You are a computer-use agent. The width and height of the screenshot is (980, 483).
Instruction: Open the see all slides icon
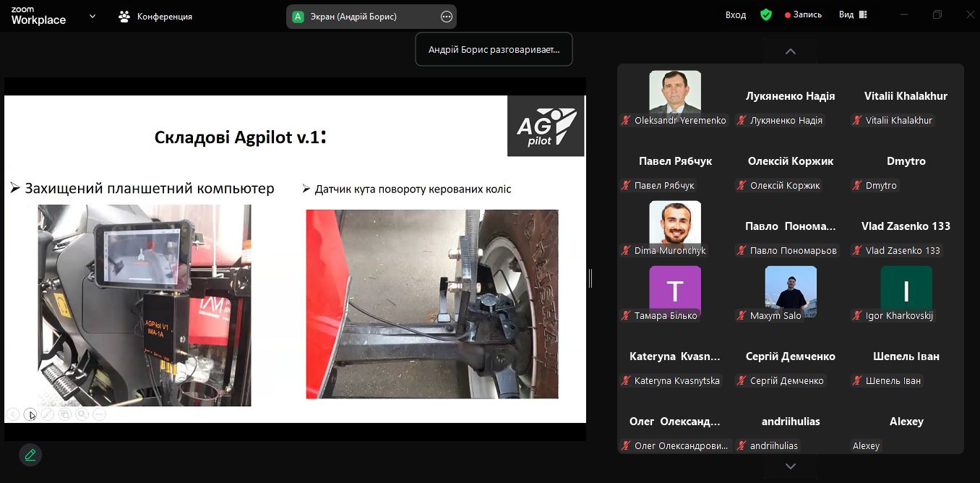click(x=64, y=414)
